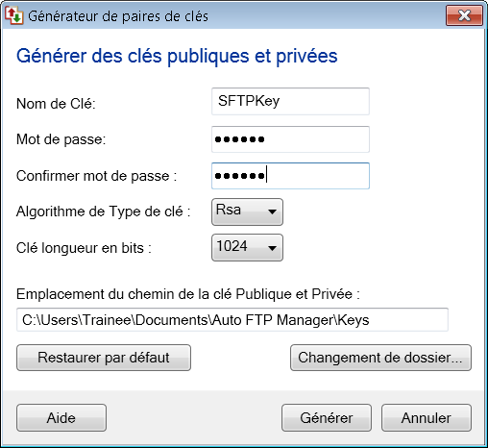488x448 pixels.
Task: Open Changement de dossier folder browser
Action: click(380, 358)
